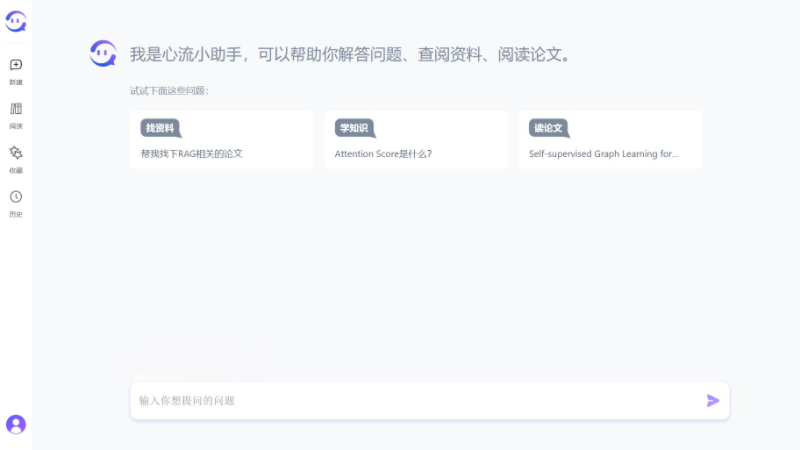Screen dimensions: 800x450
Task: Open the 收藏 favorites star icon
Action: 16,153
